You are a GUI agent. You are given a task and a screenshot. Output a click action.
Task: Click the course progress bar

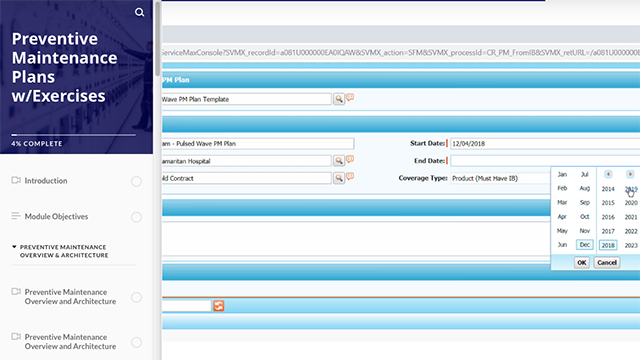click(x=73, y=135)
